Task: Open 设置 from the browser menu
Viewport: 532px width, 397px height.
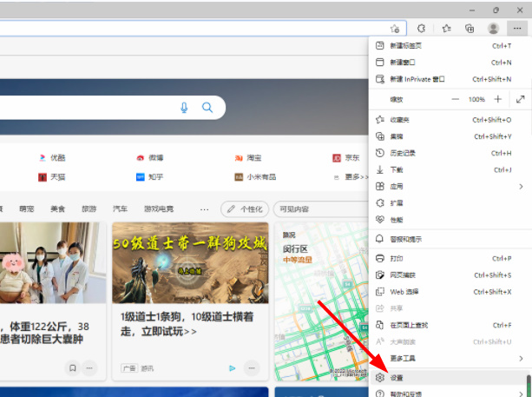Action: [397, 379]
